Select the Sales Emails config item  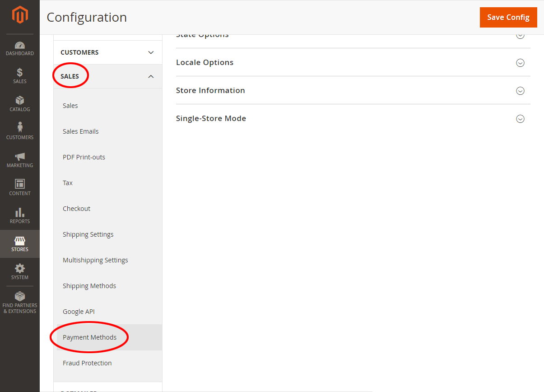[108, 131]
